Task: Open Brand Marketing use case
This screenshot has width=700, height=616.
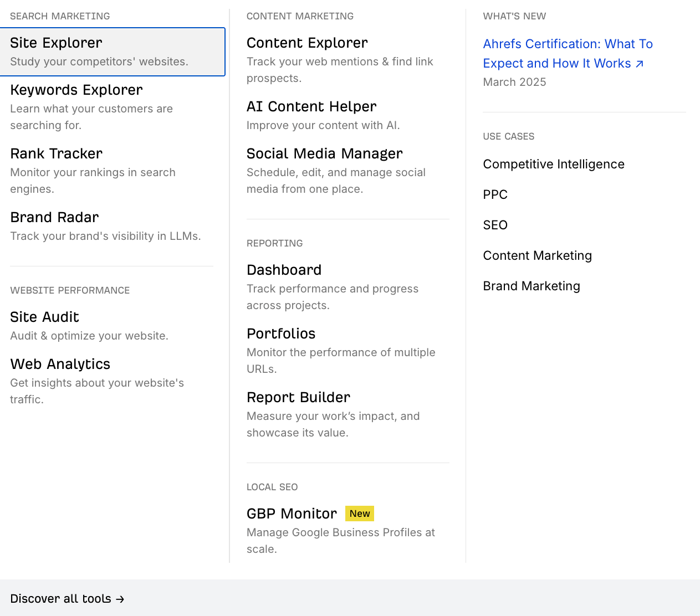Action: pyautogui.click(x=532, y=286)
